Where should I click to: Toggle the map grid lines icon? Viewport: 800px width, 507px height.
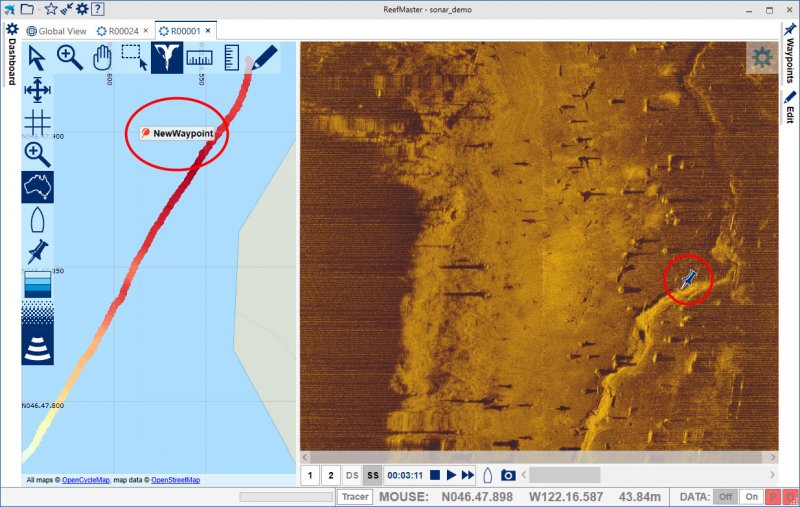37,122
